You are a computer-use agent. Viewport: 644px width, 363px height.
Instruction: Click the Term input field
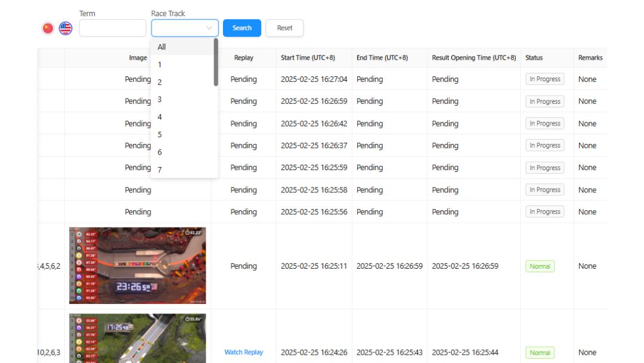pyautogui.click(x=113, y=28)
